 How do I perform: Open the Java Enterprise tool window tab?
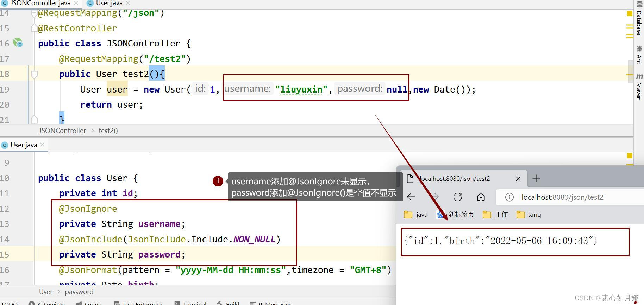[x=138, y=303]
